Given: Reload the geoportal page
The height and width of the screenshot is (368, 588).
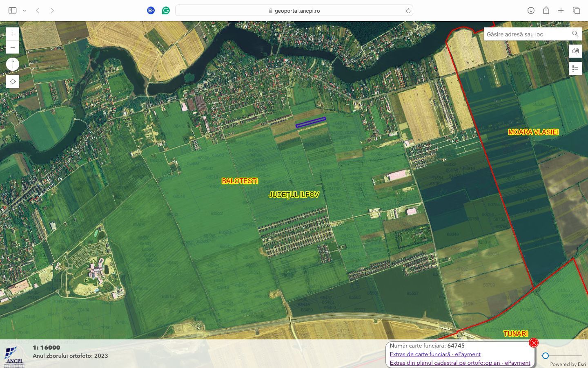Looking at the screenshot, I should click(x=408, y=11).
